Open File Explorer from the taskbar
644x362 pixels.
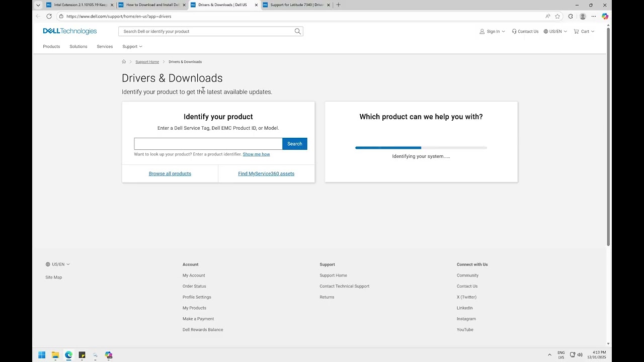[x=55, y=355]
